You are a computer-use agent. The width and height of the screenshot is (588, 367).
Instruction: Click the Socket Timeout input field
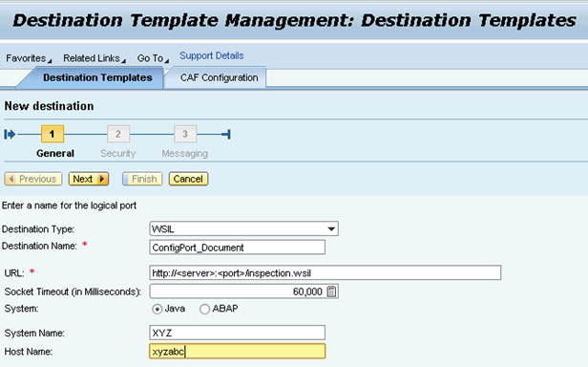(x=238, y=291)
